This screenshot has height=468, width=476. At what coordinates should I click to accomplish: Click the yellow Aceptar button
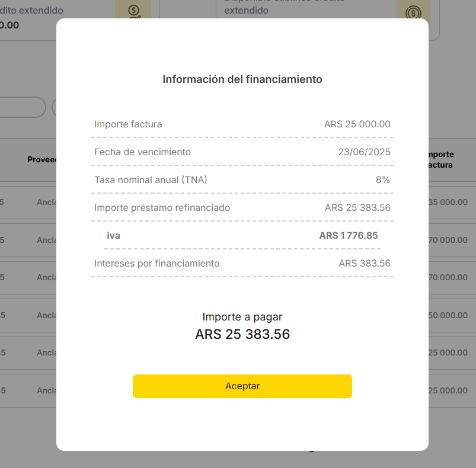242,386
